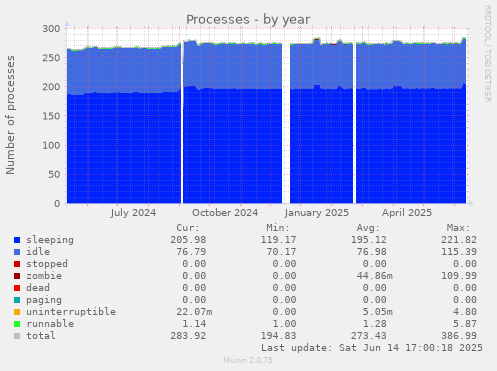Click the October 2024 axis label
The width and height of the screenshot is (497, 371).
[x=225, y=213]
